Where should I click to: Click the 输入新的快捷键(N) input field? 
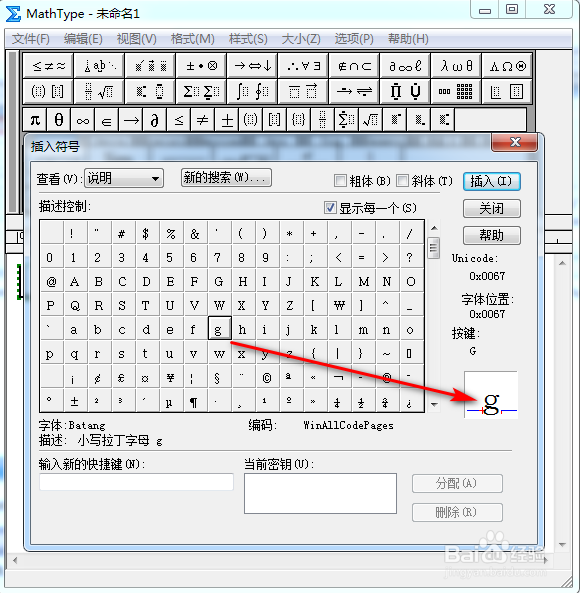pos(136,482)
